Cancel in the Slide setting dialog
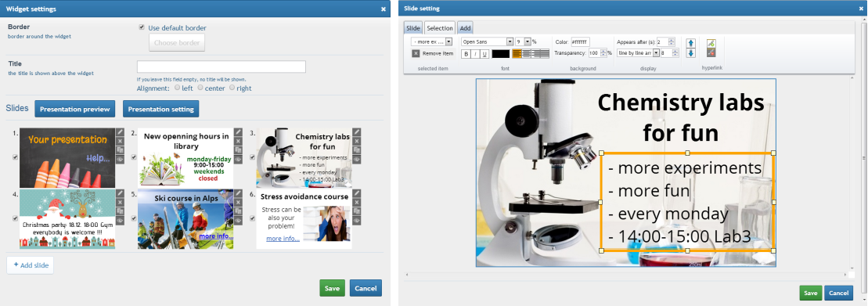Screen dimensions: 868x306 [839, 293]
